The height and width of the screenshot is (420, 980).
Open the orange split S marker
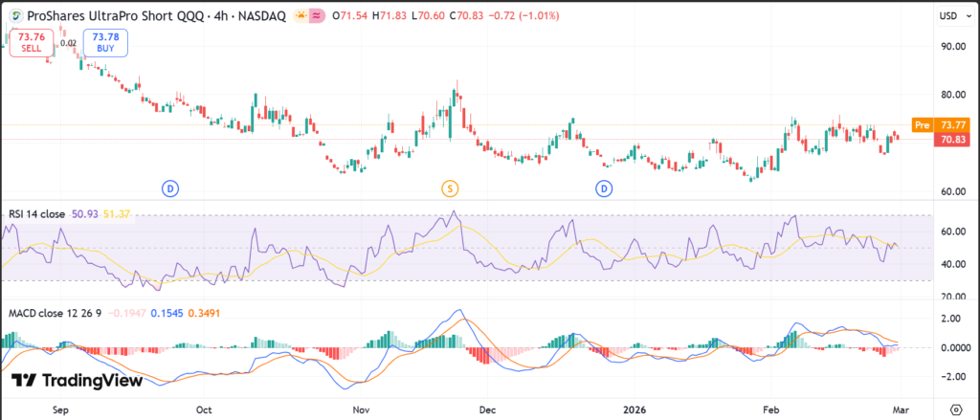(449, 188)
